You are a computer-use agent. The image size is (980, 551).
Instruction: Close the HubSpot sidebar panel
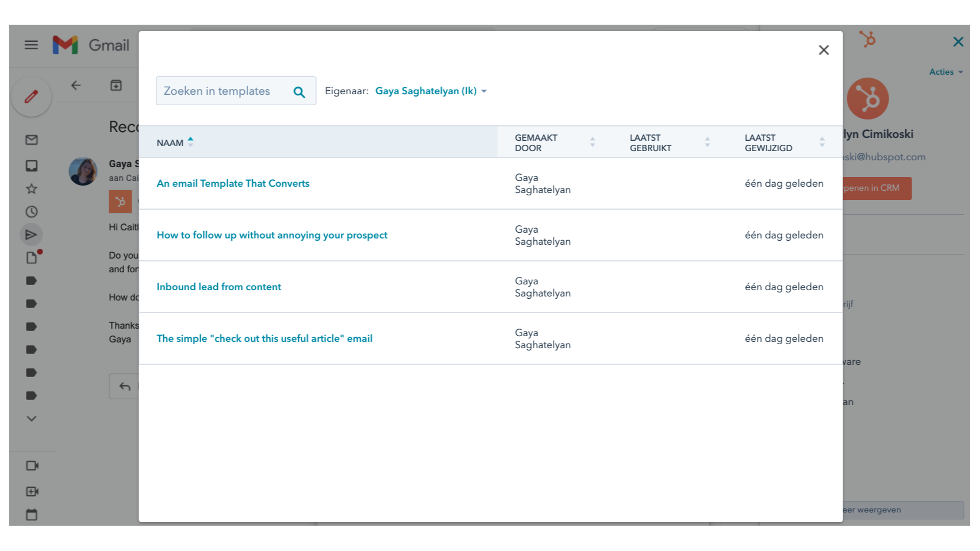[958, 41]
